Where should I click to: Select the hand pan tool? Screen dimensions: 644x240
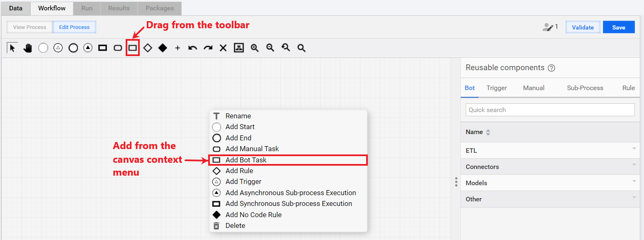(28, 48)
